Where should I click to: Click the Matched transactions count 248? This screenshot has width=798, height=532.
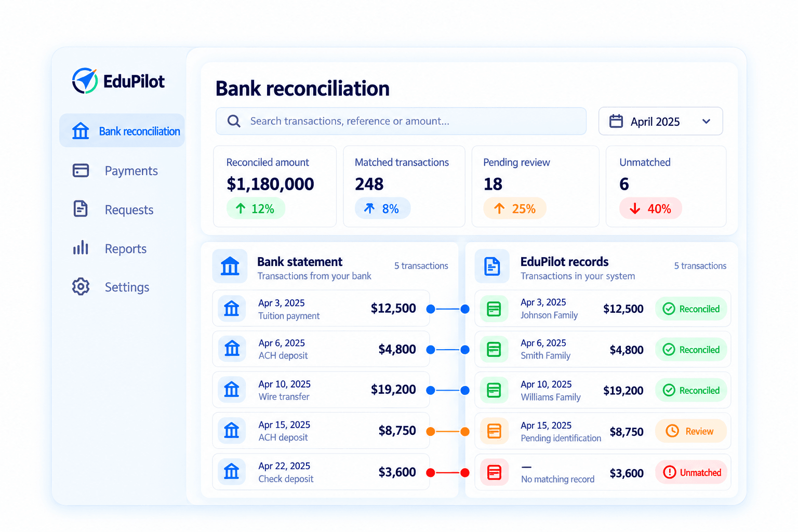pyautogui.click(x=369, y=184)
